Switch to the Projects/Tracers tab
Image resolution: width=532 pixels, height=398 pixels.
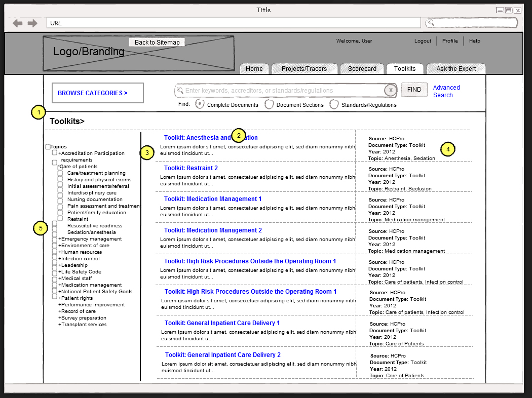click(x=305, y=69)
